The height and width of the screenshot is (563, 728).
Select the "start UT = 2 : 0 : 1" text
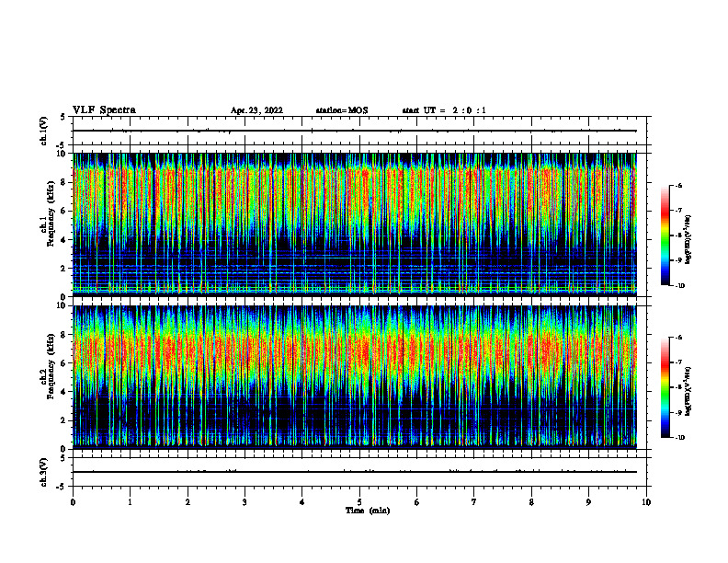[x=444, y=110]
